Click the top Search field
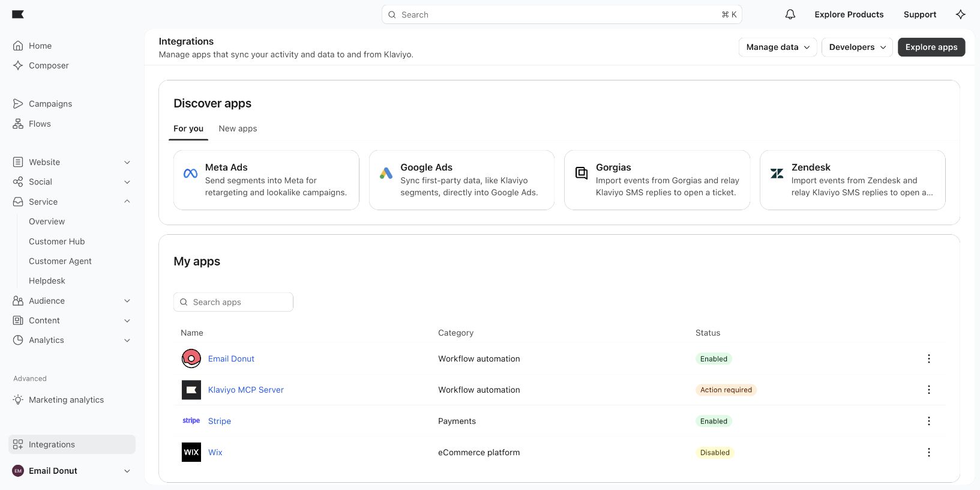 [562, 14]
